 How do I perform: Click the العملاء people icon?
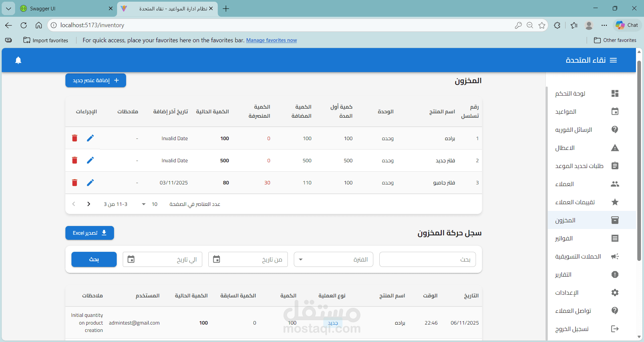(x=615, y=184)
